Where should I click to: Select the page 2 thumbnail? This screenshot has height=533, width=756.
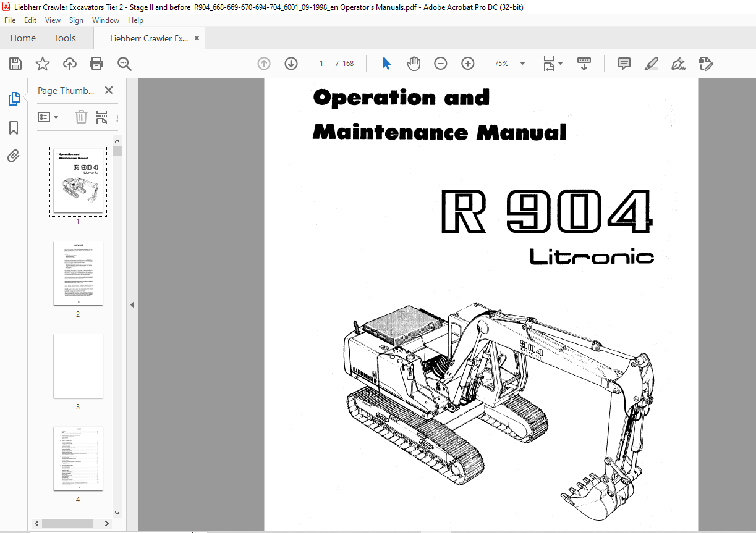pyautogui.click(x=78, y=273)
